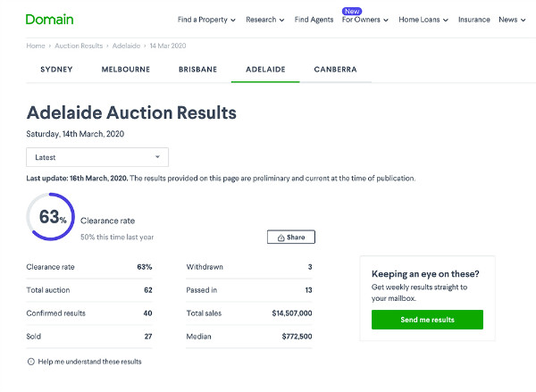The width and height of the screenshot is (536, 392).
Task: Click the Domain logo
Action: tap(50, 20)
